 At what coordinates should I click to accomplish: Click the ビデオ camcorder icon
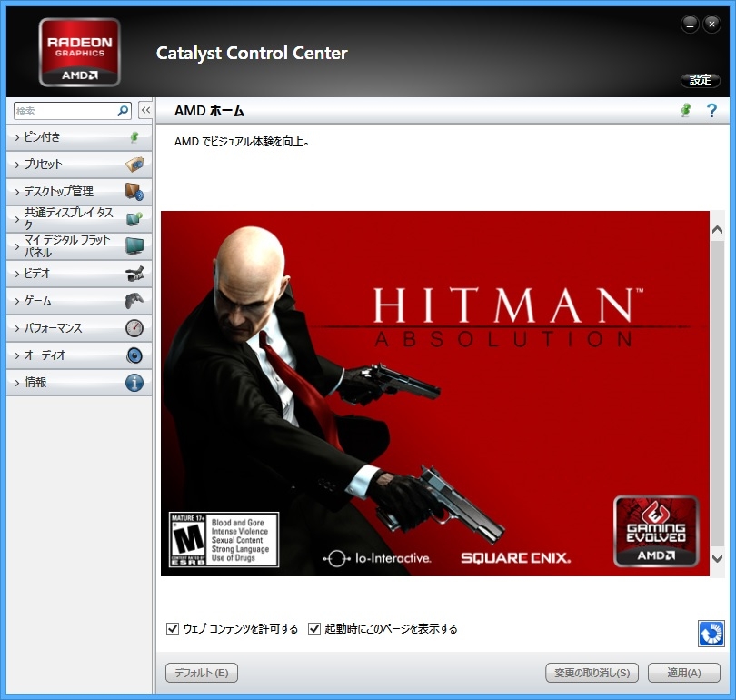[x=134, y=274]
